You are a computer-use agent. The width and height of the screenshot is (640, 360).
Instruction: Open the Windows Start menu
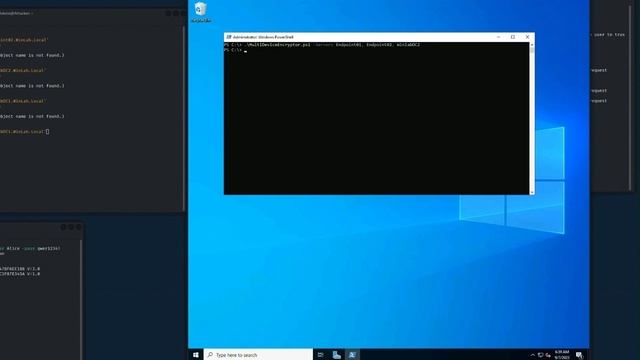tap(196, 355)
